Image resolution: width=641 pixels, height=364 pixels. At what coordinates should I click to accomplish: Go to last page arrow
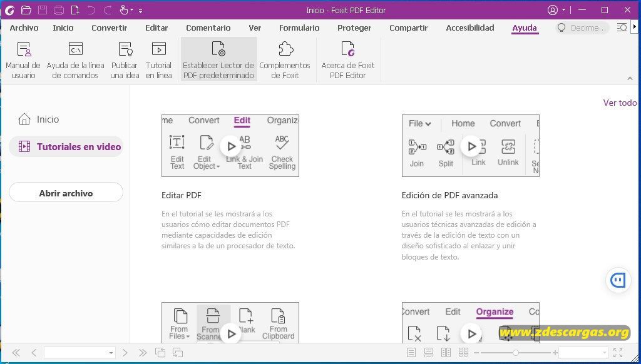point(142,353)
